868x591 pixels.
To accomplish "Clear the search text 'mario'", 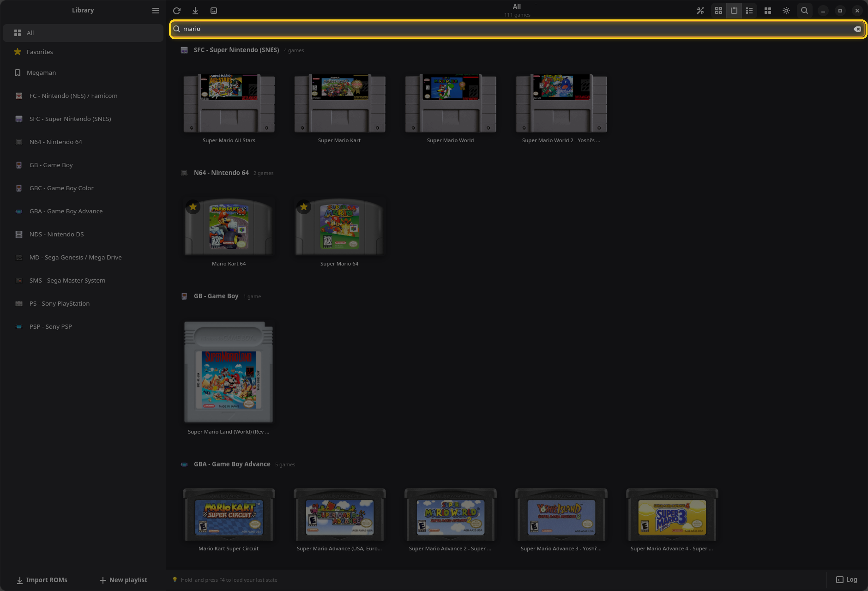I will [x=857, y=29].
